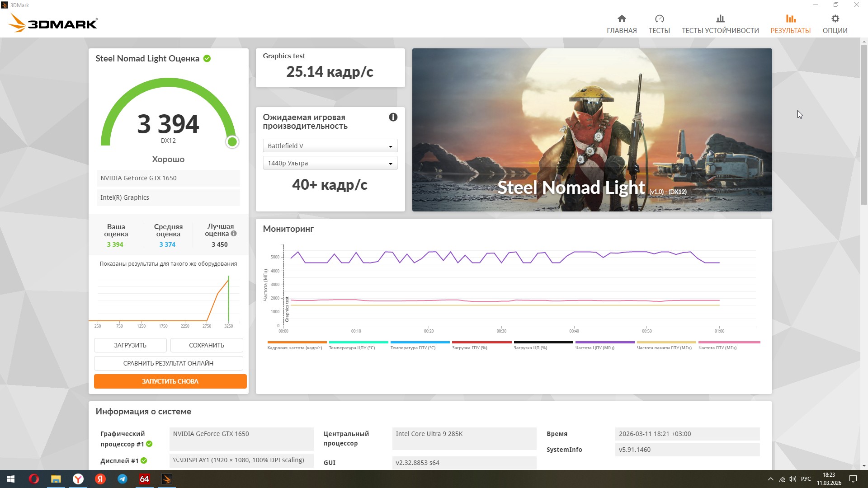
Task: Click green validation check next to score title
Action: [x=207, y=58]
